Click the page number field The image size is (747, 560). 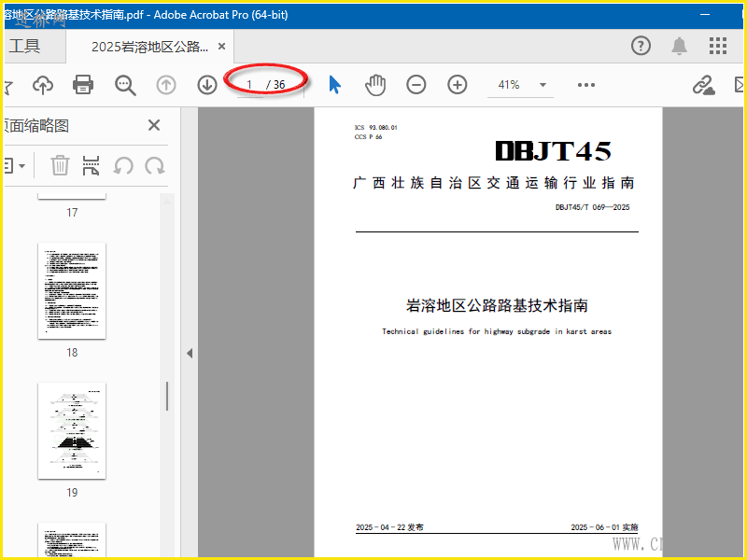pyautogui.click(x=249, y=85)
